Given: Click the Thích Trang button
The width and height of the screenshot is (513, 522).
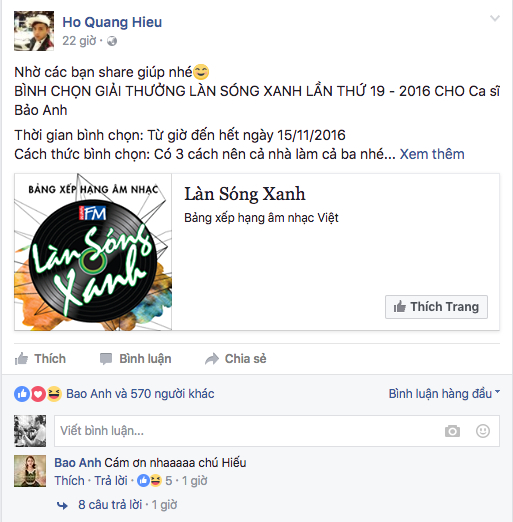Looking at the screenshot, I should (436, 307).
